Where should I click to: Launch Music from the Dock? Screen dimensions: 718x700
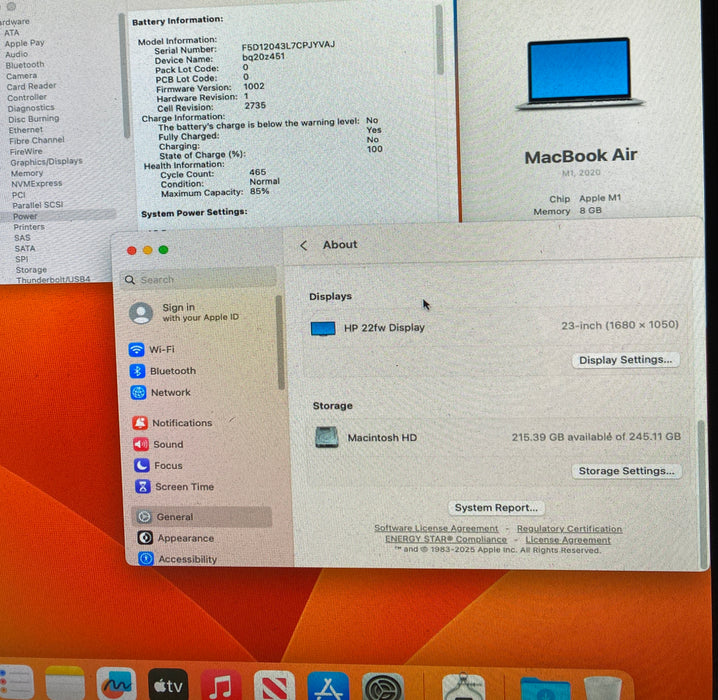221,685
